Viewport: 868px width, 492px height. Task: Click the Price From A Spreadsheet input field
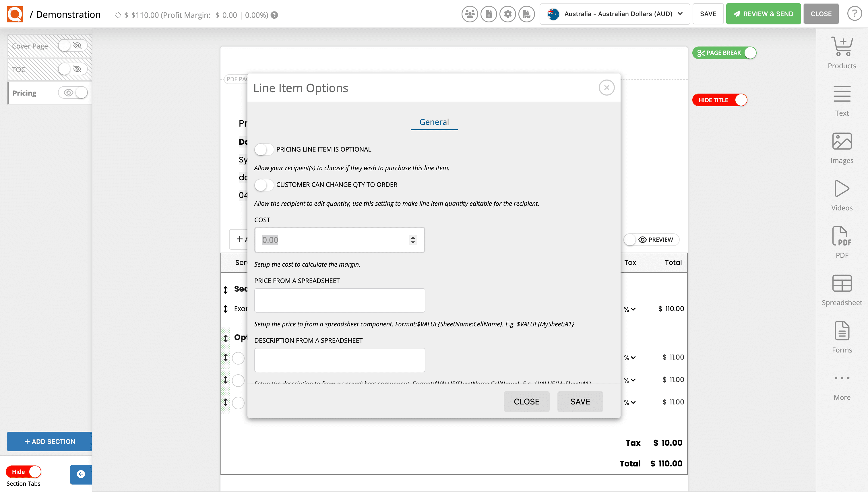339,300
